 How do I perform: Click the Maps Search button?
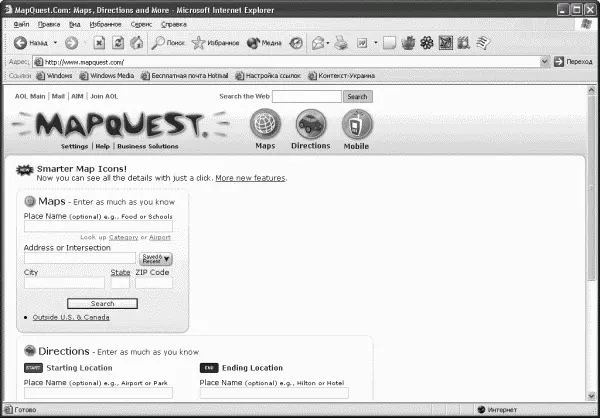click(102, 304)
